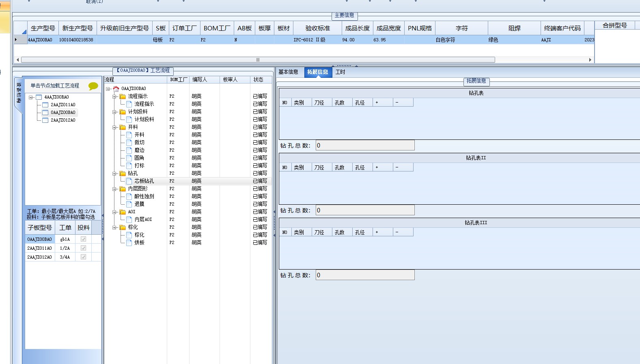Image resolution: width=640 pixels, height=364 pixels.
Task: Click the left arrow of main grid scrollbar
Action: 17,60
